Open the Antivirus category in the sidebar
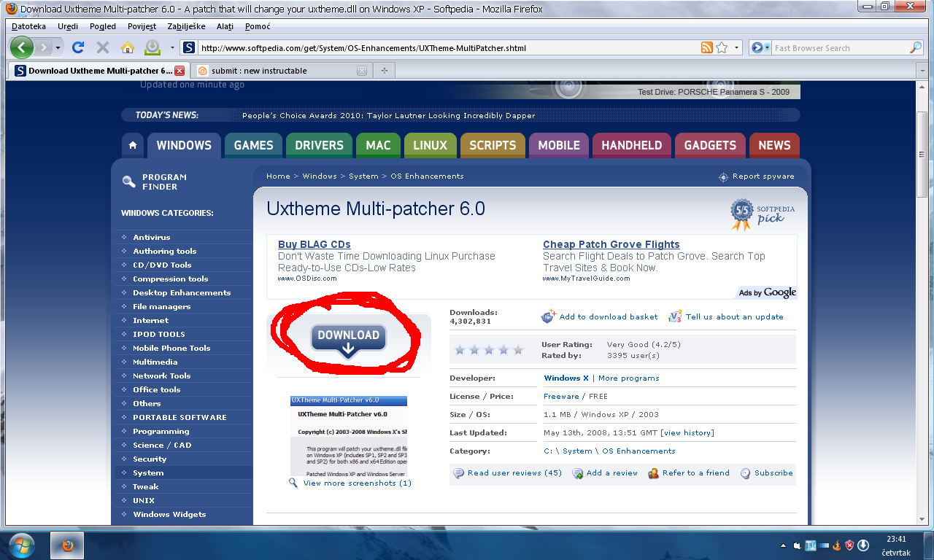Viewport: 934px width, 560px height. 151,237
